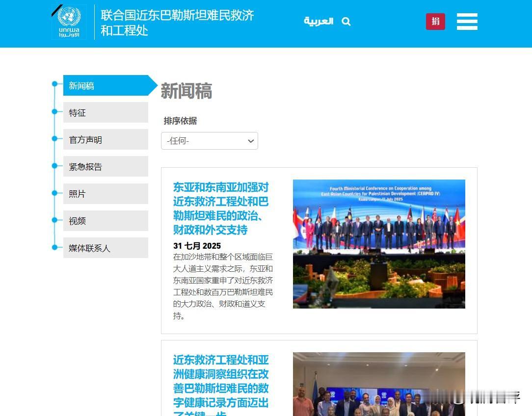The image size is (532, 416).
Task: Expand the 排序依据 -任何- dropdown
Action: coord(210,141)
